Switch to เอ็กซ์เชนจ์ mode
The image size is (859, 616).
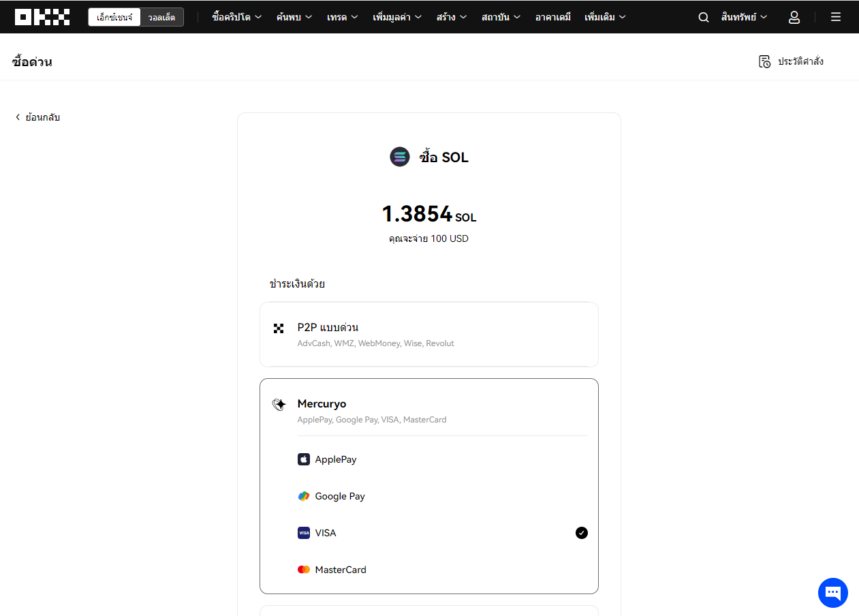[x=114, y=17]
